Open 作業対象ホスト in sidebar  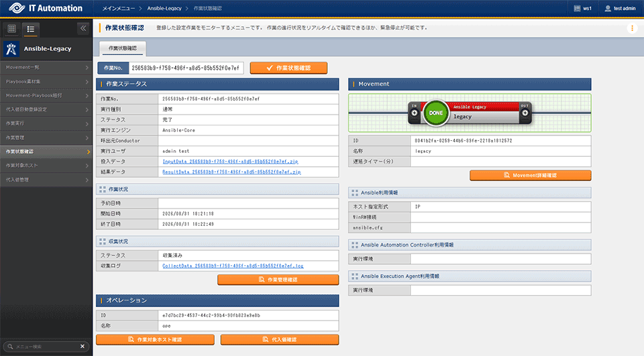pyautogui.click(x=46, y=166)
